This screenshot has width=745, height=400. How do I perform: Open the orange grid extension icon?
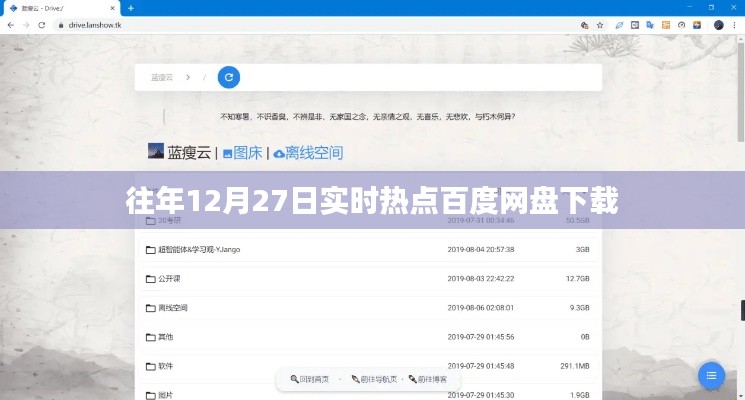pos(666,25)
